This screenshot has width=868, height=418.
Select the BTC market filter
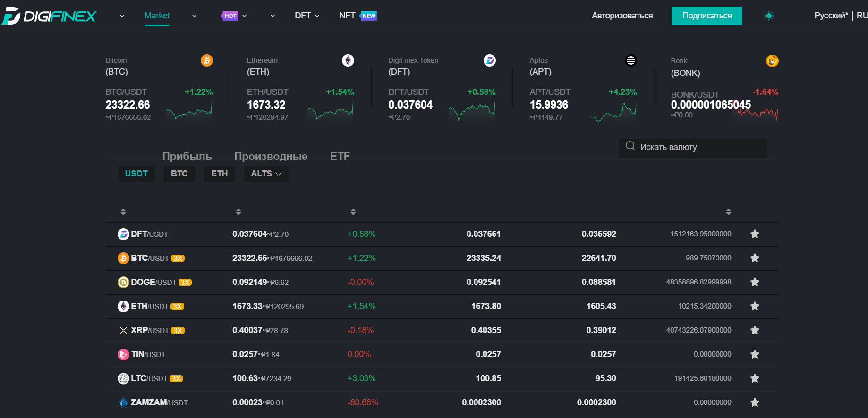179,174
